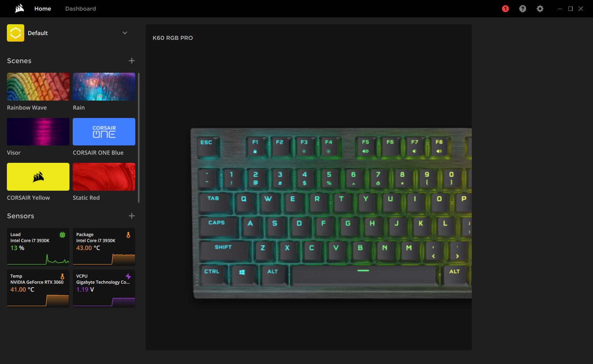The width and height of the screenshot is (593, 364).
Task: Click the Visor scene label
Action: (14, 153)
